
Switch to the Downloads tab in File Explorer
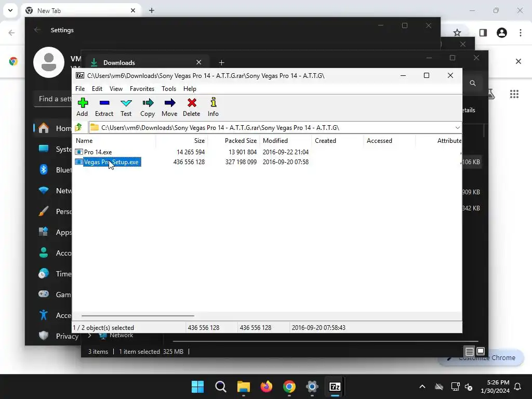(146, 62)
